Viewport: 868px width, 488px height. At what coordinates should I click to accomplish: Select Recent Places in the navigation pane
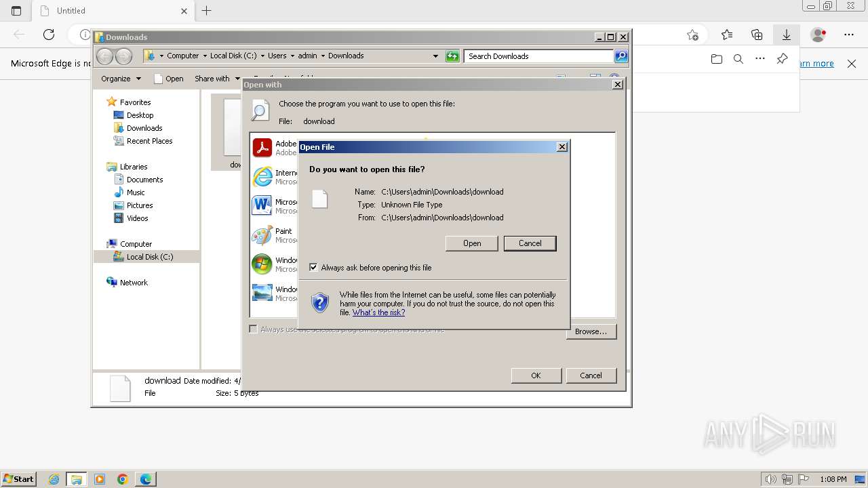coord(149,141)
